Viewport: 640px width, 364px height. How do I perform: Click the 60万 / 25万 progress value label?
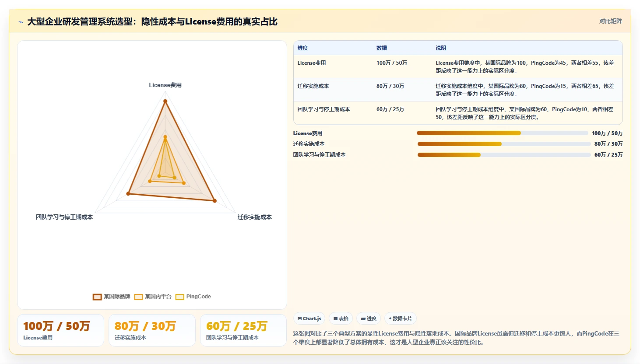pos(608,155)
